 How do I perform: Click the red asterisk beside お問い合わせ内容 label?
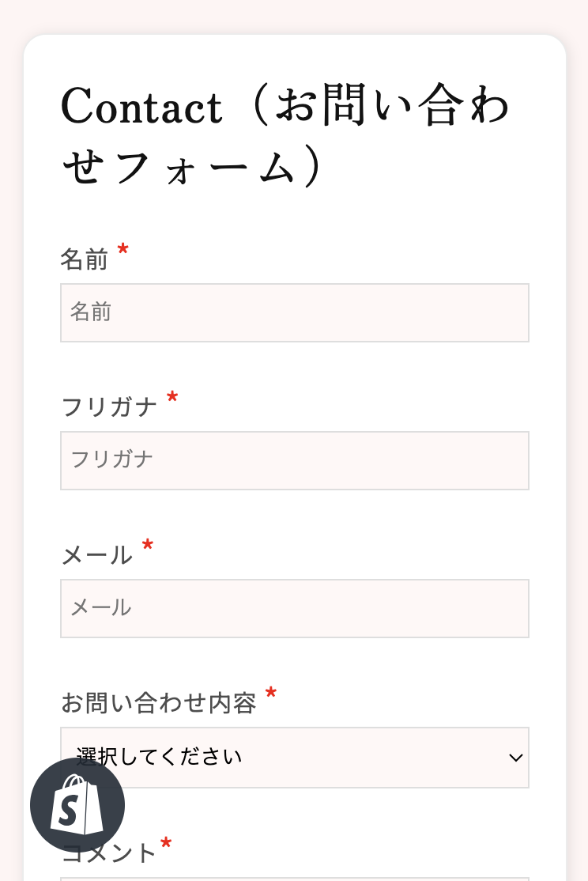[271, 693]
